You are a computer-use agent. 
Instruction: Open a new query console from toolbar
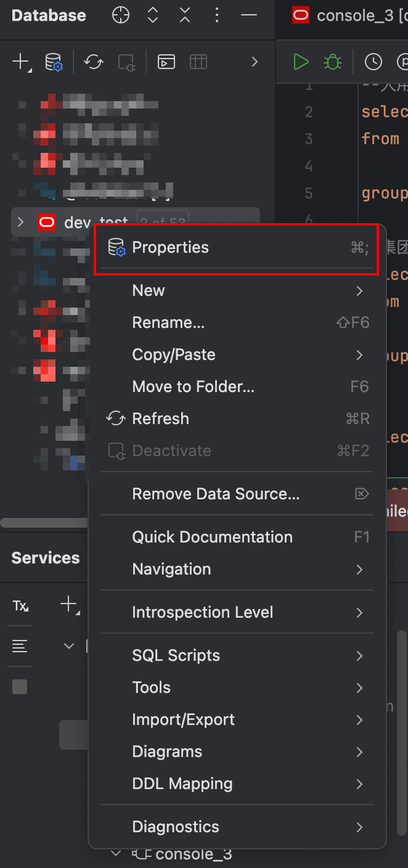[x=166, y=62]
